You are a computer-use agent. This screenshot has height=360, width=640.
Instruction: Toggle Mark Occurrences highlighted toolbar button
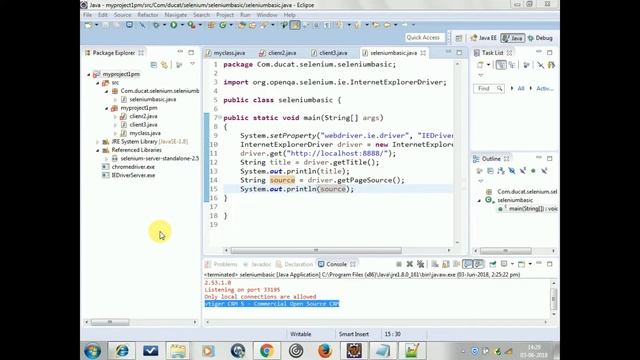tap(295, 25)
